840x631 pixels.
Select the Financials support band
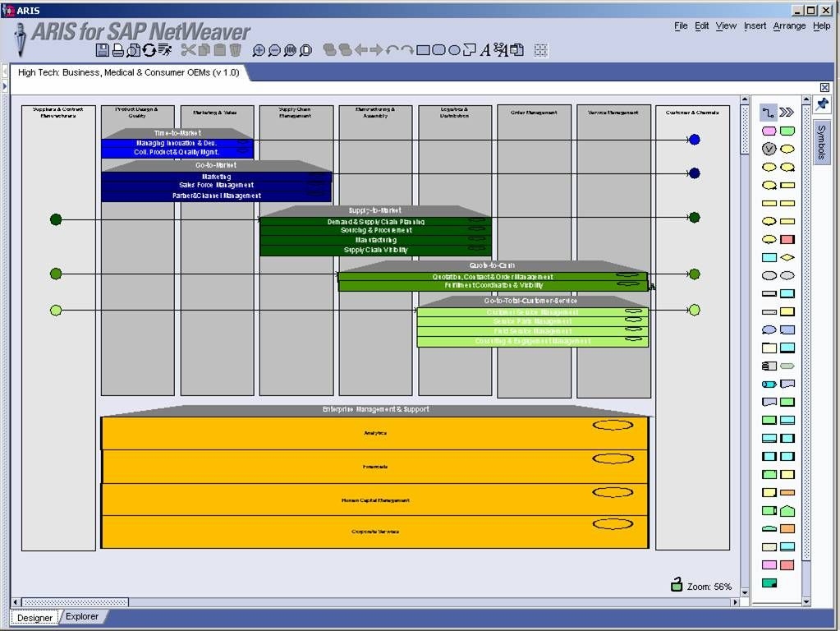point(375,467)
